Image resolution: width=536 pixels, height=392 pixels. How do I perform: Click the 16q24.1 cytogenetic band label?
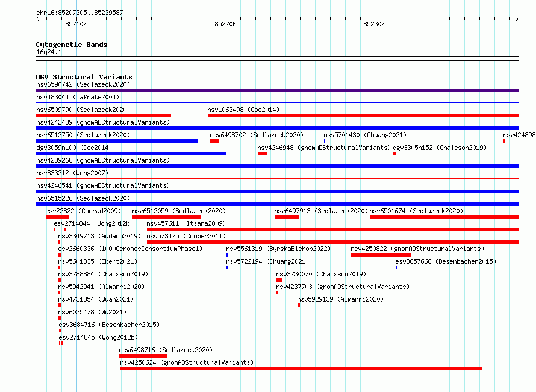tap(49, 52)
